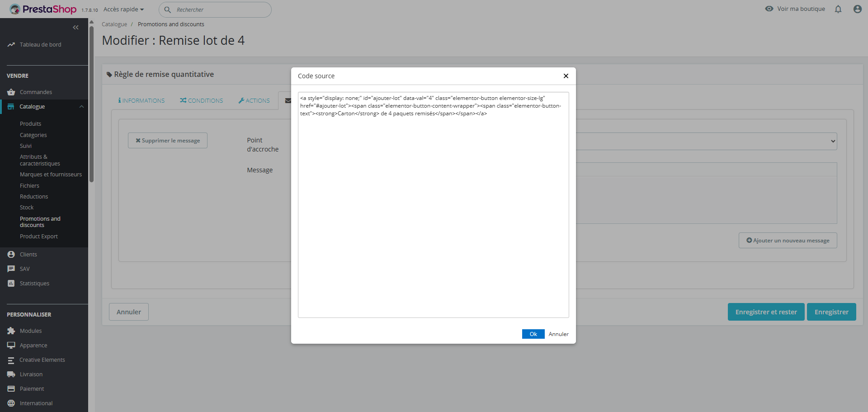Focus the Rechercher search field

pyautogui.click(x=215, y=9)
